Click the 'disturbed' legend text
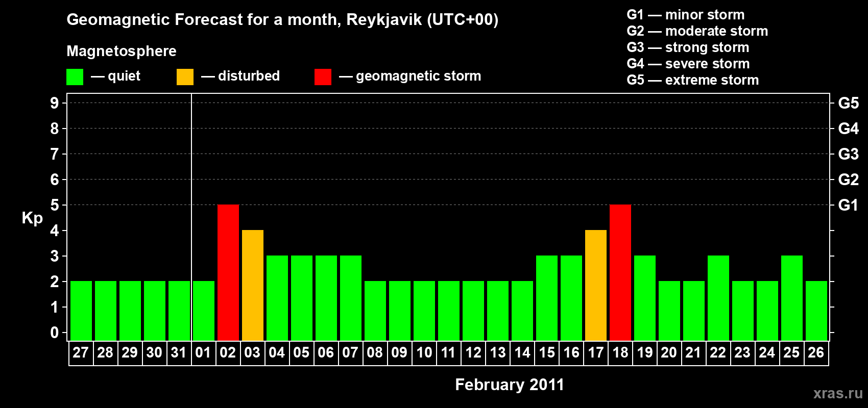The width and height of the screenshot is (868, 408). (249, 76)
